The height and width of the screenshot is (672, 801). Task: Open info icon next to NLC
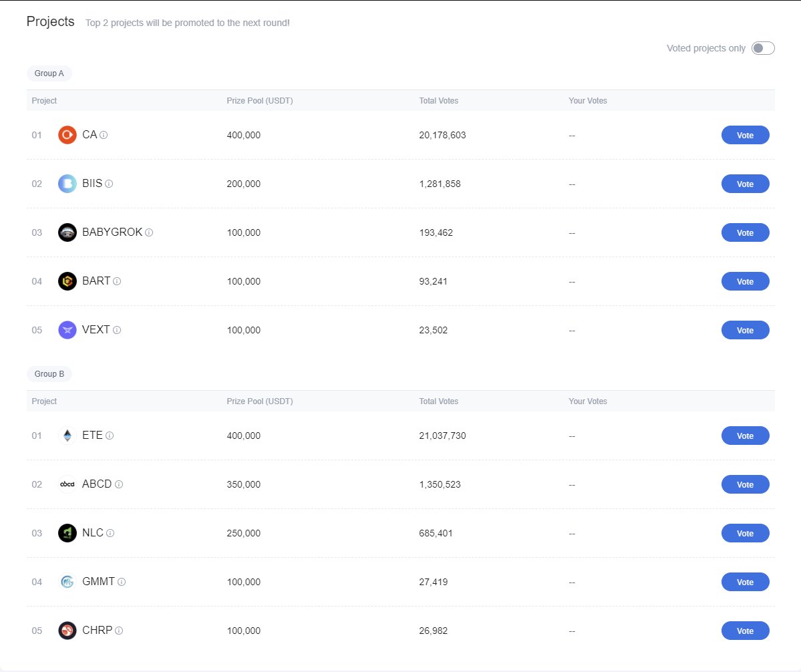pyautogui.click(x=110, y=533)
